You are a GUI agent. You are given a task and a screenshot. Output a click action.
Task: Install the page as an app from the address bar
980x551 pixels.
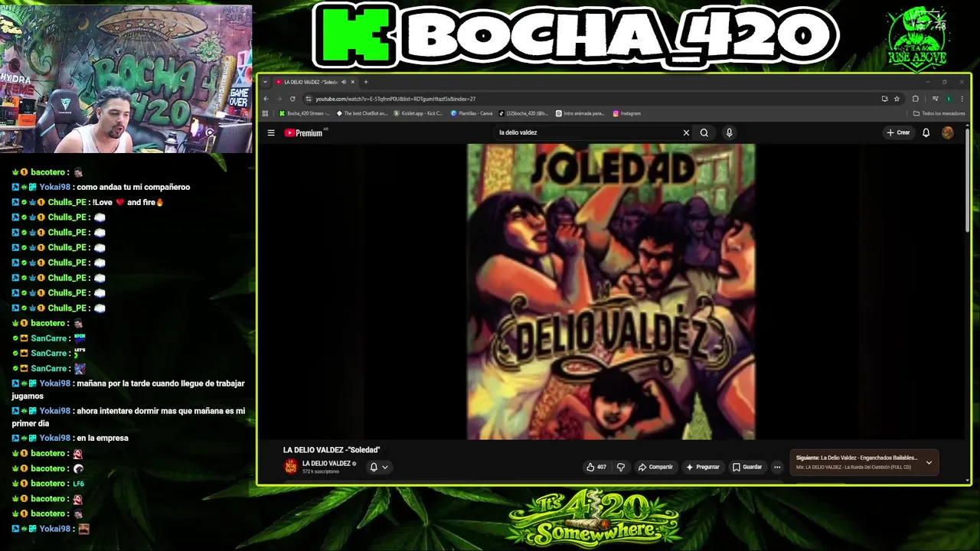[884, 99]
